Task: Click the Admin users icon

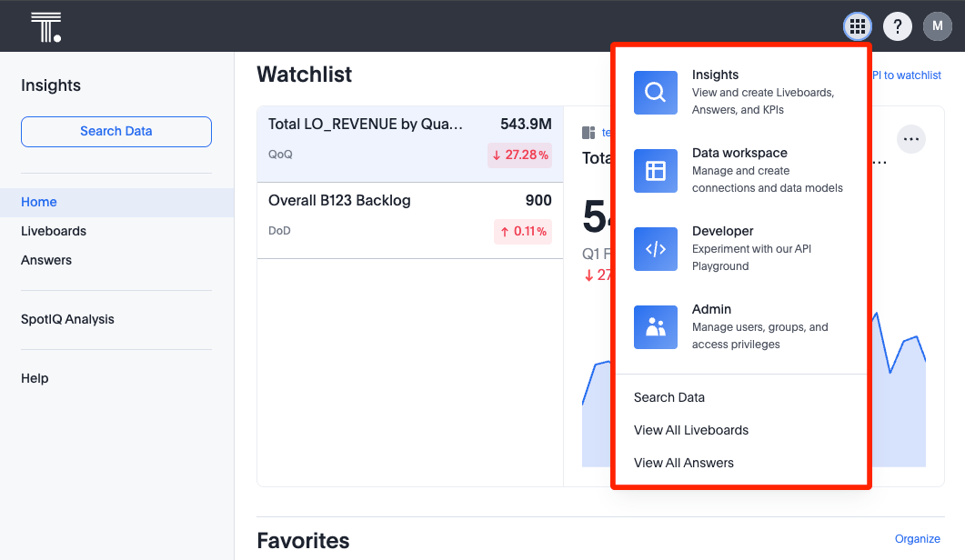Action: 656,327
